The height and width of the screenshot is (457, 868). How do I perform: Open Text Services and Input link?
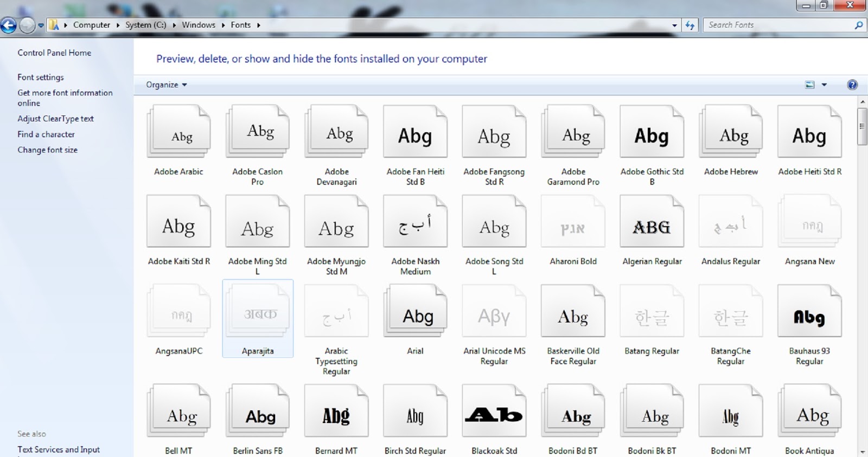(59, 449)
